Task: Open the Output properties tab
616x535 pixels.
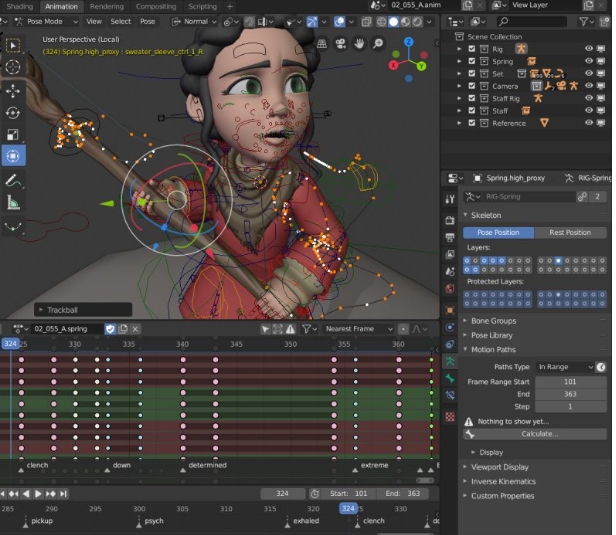Action: [x=450, y=237]
